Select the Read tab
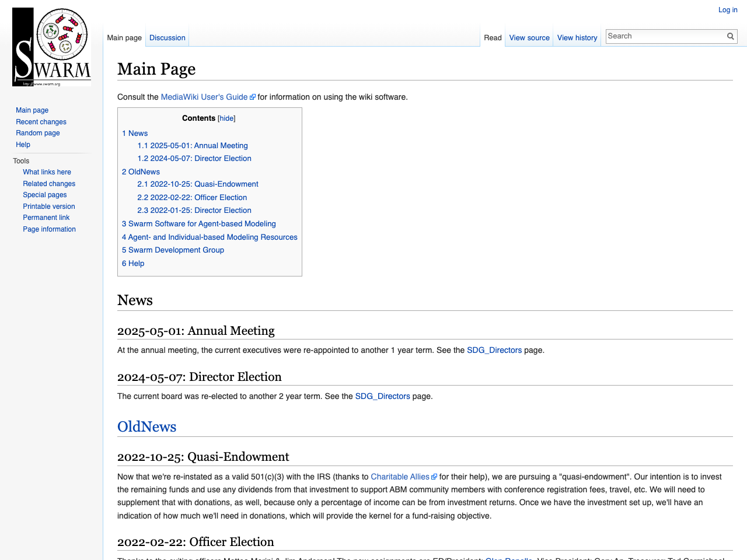 492,38
